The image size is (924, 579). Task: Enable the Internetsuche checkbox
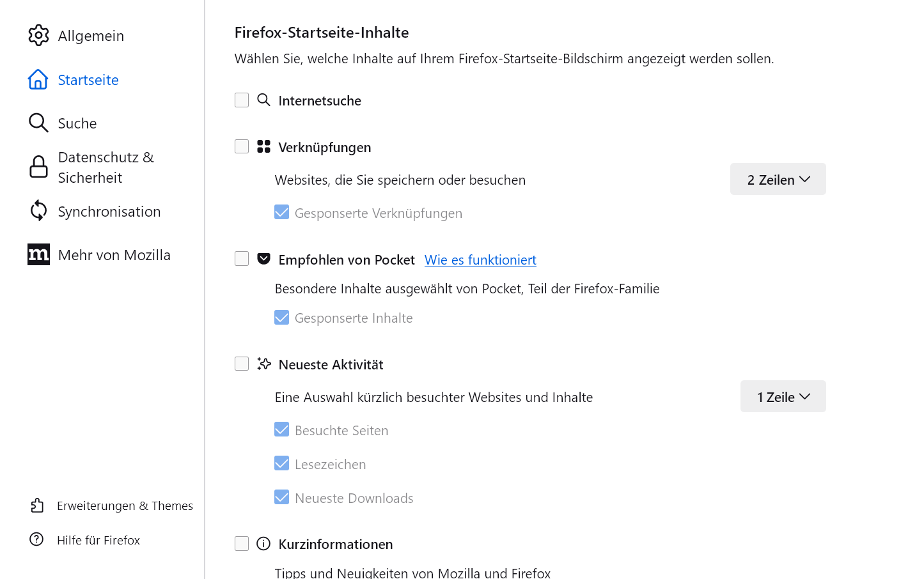click(x=242, y=100)
